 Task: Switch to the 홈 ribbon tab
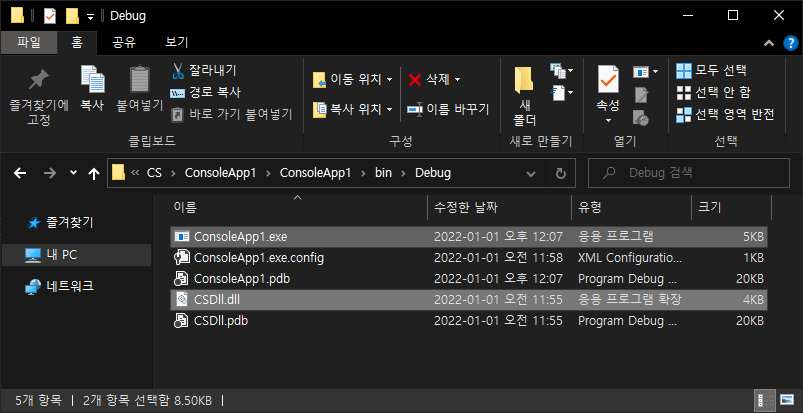pos(77,42)
